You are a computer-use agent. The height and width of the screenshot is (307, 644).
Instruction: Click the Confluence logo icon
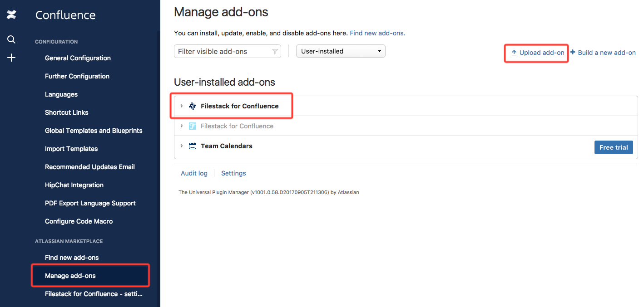11,15
